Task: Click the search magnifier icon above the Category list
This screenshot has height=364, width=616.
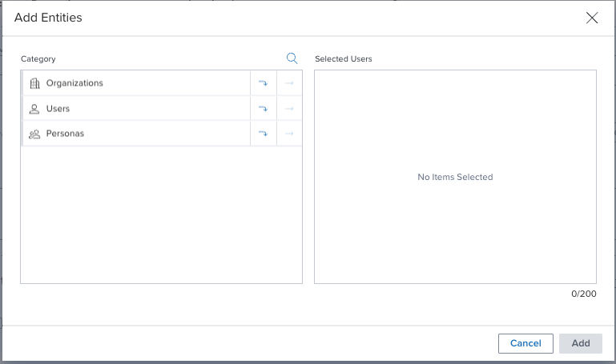Action: [292, 58]
